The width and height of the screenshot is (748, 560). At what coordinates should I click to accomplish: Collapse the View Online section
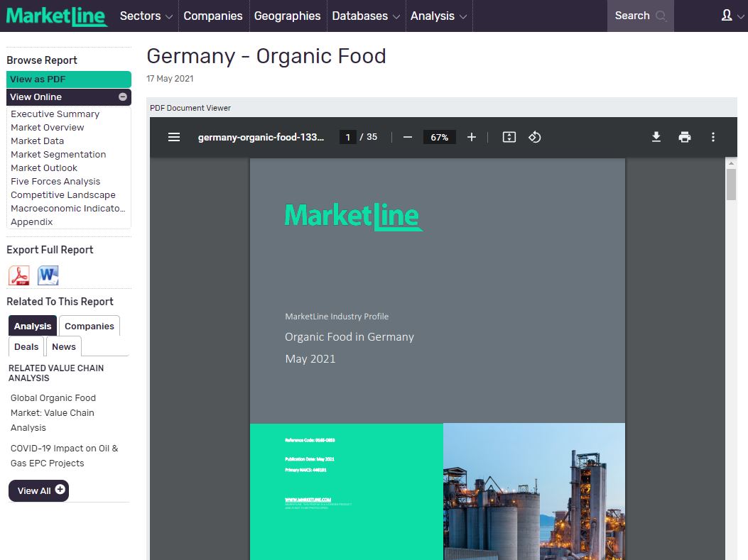pos(123,97)
